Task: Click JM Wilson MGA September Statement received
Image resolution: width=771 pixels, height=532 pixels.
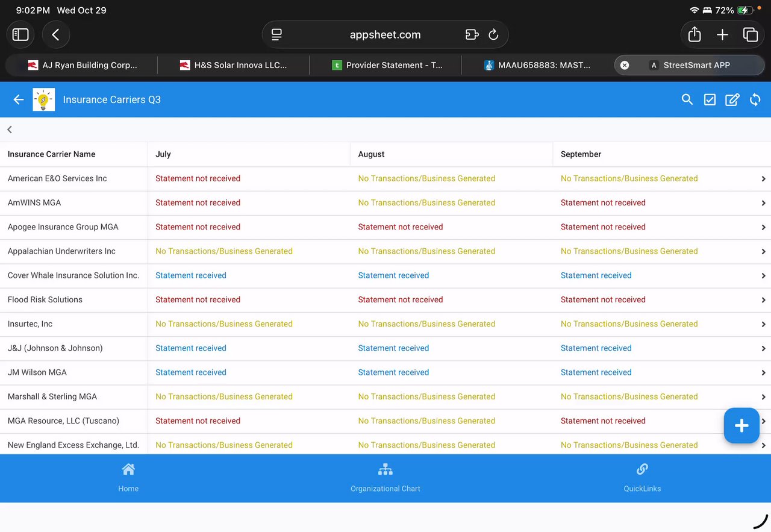Action: pos(596,372)
